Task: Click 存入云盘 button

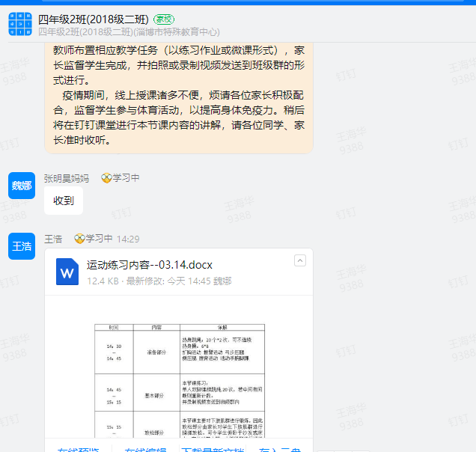Action: (280, 449)
